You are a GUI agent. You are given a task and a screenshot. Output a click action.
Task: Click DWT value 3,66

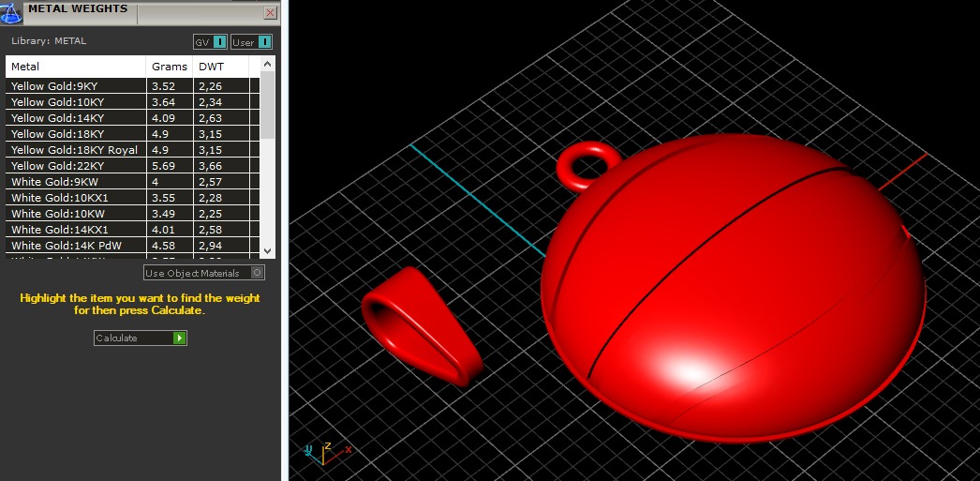coord(211,166)
